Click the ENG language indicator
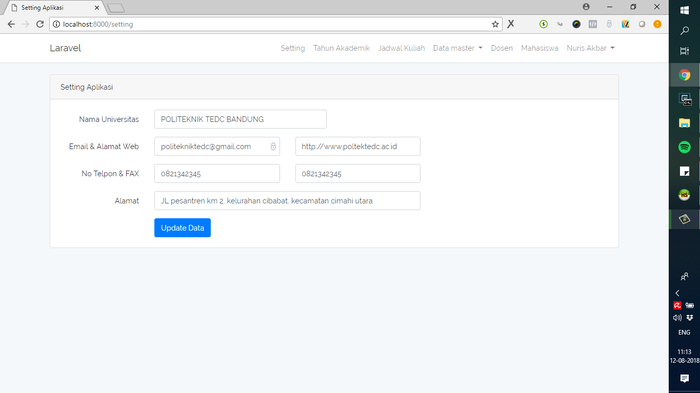The height and width of the screenshot is (393, 700). click(x=684, y=332)
